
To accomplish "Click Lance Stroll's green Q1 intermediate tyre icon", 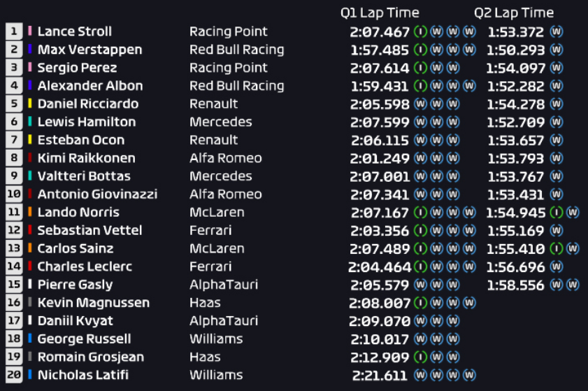I will [420, 31].
